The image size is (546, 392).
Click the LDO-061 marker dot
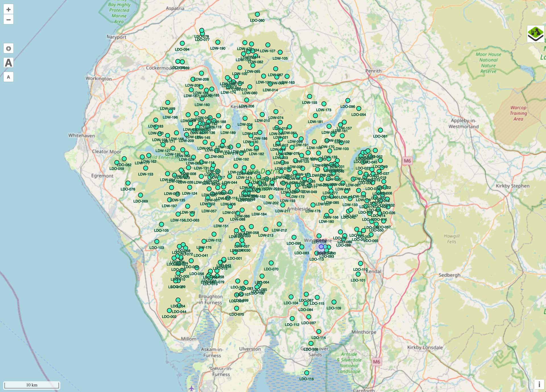click(x=380, y=130)
